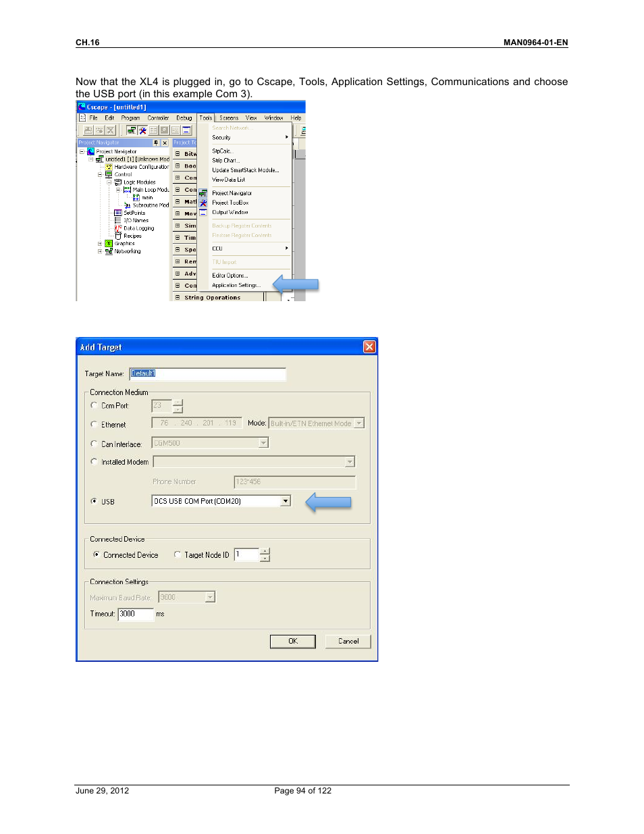Select the Installed Modem radio button
This screenshot has width=644, height=834.
click(94, 461)
